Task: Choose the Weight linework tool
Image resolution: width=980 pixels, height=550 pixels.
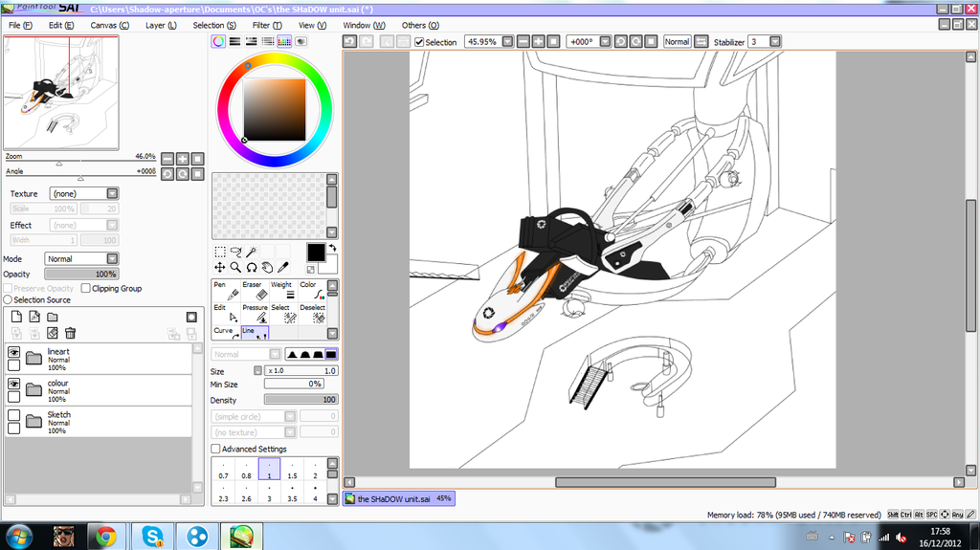Action: coord(283,291)
